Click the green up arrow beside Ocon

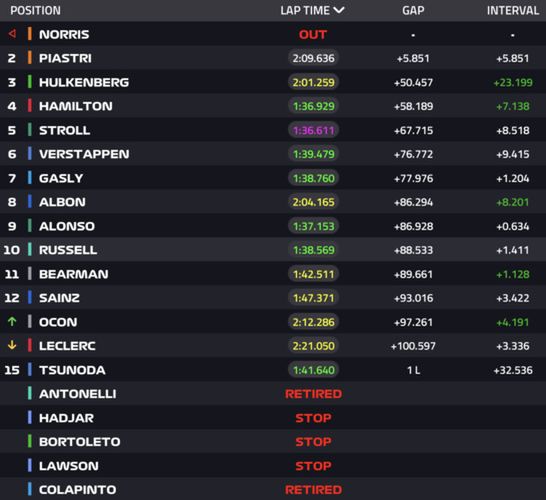(12, 321)
